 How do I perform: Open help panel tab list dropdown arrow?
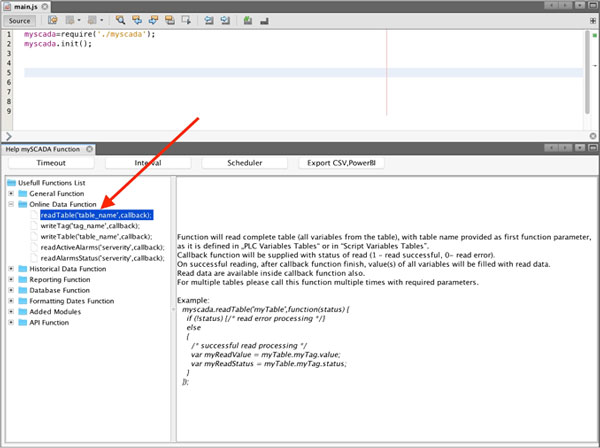click(x=580, y=148)
